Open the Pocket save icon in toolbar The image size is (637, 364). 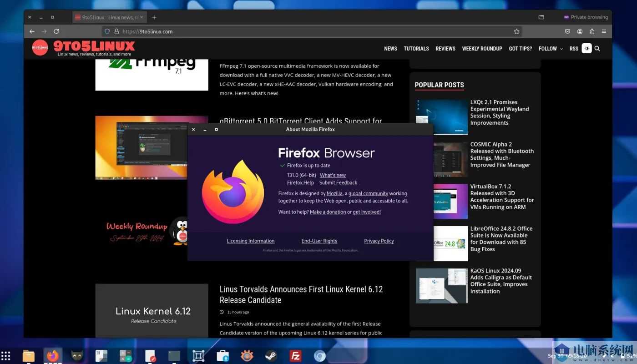pos(567,31)
